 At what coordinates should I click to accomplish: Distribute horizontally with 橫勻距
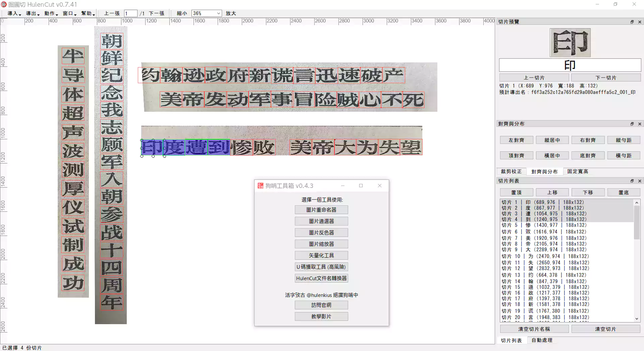pos(624,156)
